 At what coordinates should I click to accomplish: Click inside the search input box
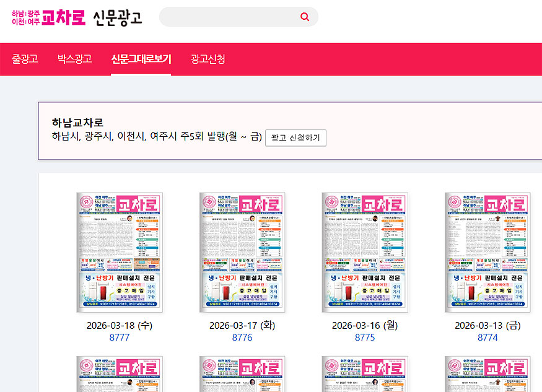(x=229, y=17)
